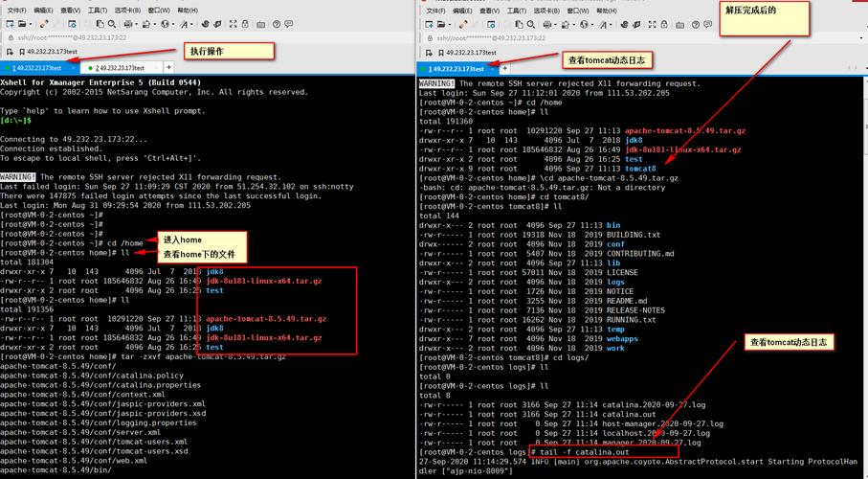Select tab 1 49.232.23.173test in right window

tap(456, 69)
